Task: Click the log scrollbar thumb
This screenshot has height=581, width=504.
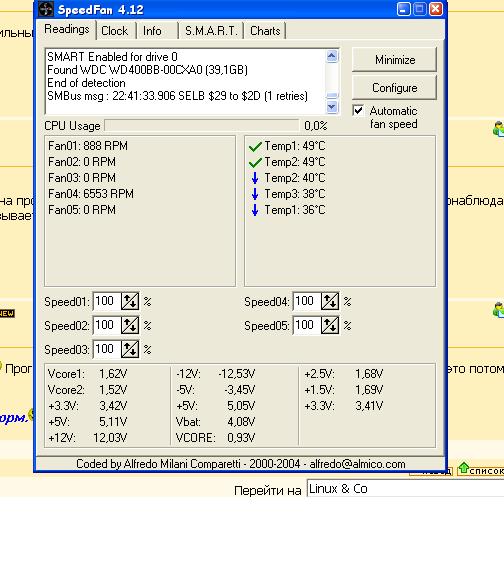Action: click(x=332, y=96)
